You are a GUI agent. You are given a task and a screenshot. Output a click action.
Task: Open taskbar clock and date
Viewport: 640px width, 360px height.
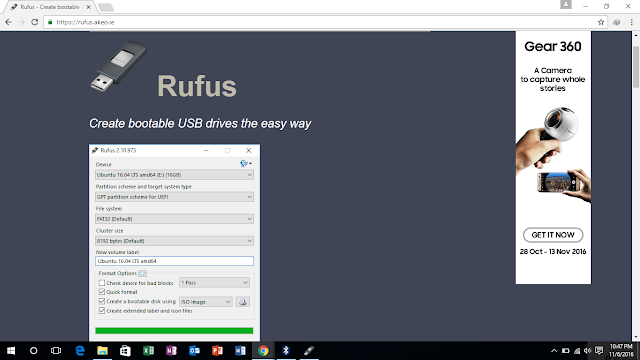pos(621,351)
